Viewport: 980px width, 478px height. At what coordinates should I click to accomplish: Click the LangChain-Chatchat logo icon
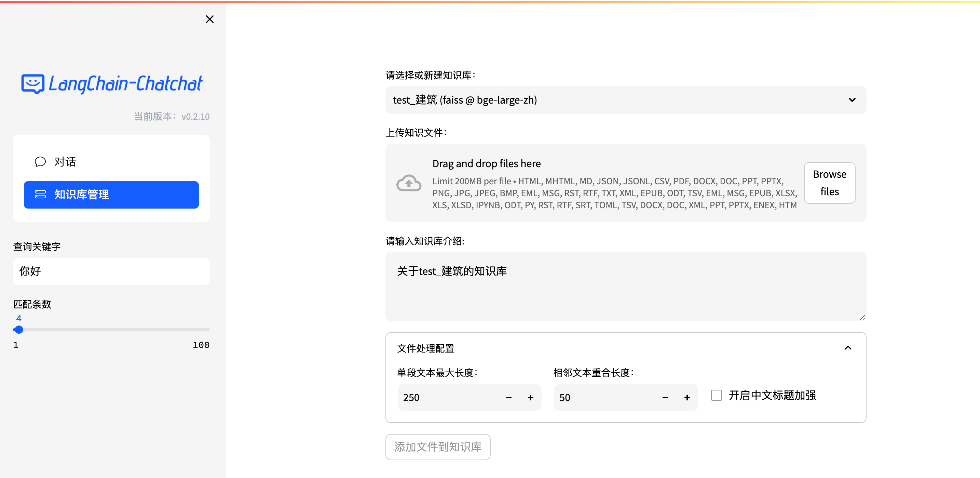tap(33, 83)
